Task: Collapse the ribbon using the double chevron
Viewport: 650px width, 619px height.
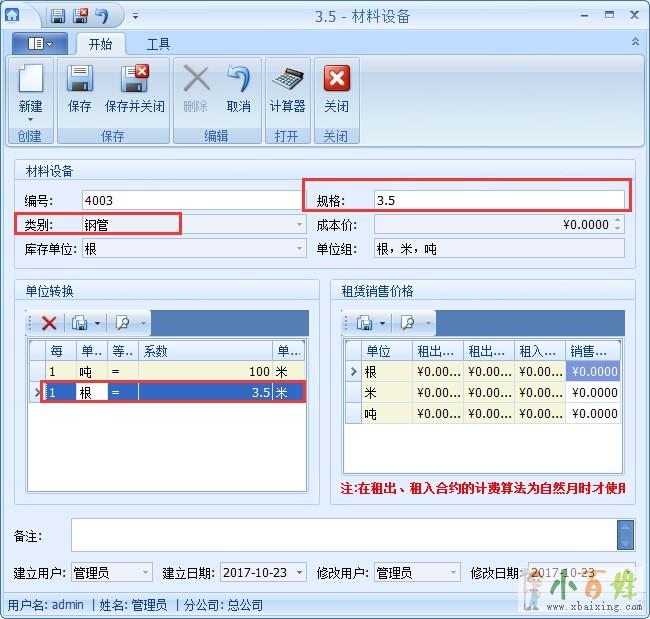Action: coord(635,42)
